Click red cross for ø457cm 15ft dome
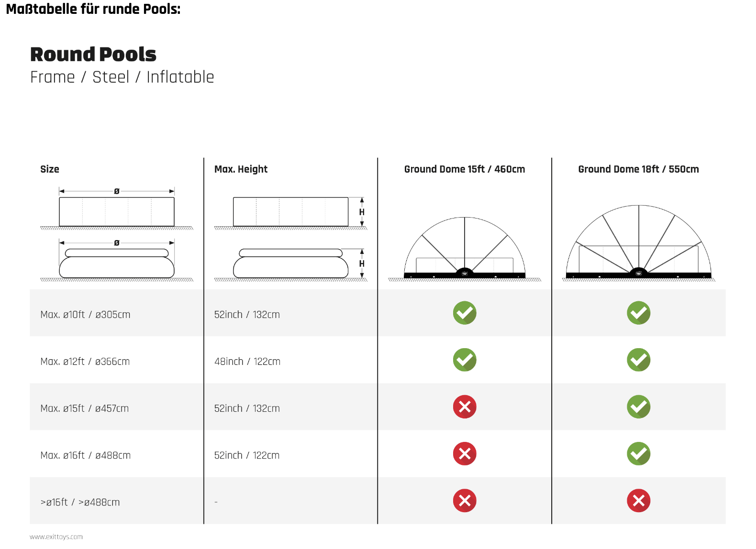 coord(465,407)
